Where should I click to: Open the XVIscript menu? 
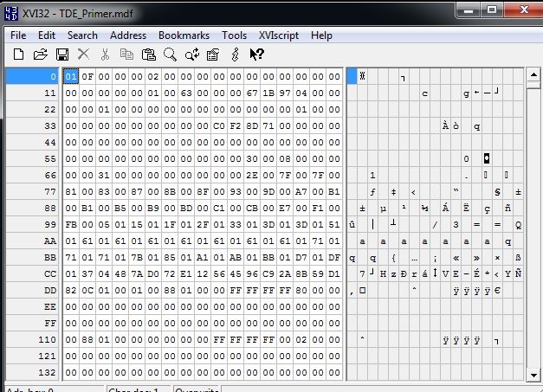(x=279, y=35)
